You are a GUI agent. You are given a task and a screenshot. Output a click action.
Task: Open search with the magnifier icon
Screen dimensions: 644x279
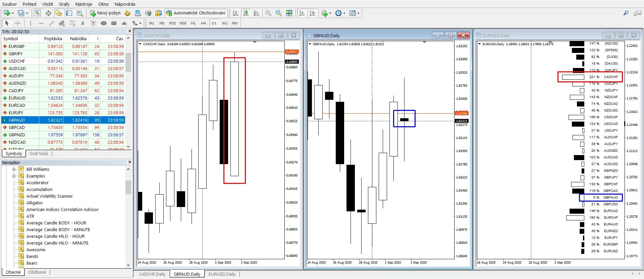[626, 13]
